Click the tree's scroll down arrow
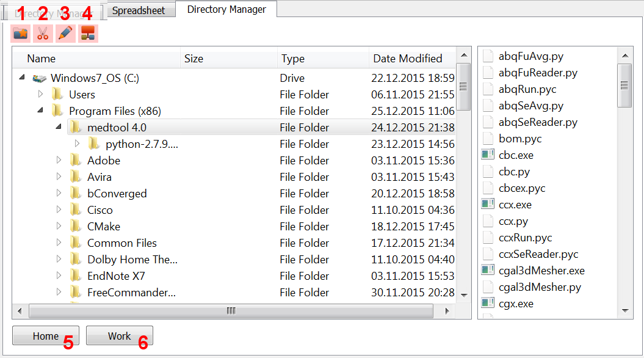Screen dimensions: 644x358 tap(464, 295)
